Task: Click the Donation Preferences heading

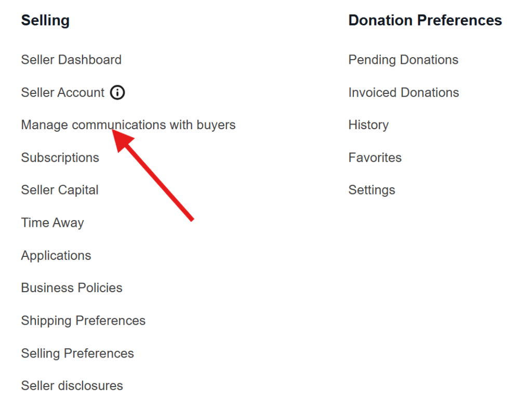Action: click(425, 21)
